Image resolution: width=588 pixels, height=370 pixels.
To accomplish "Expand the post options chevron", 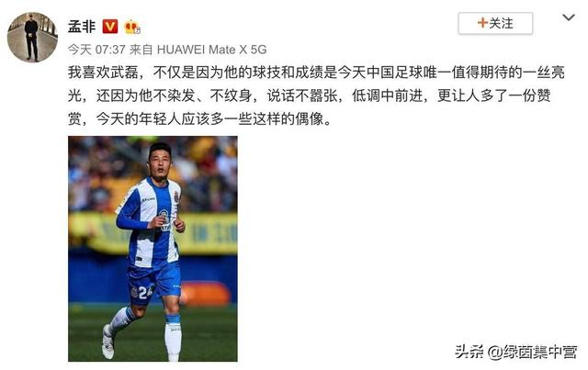I will [x=569, y=17].
